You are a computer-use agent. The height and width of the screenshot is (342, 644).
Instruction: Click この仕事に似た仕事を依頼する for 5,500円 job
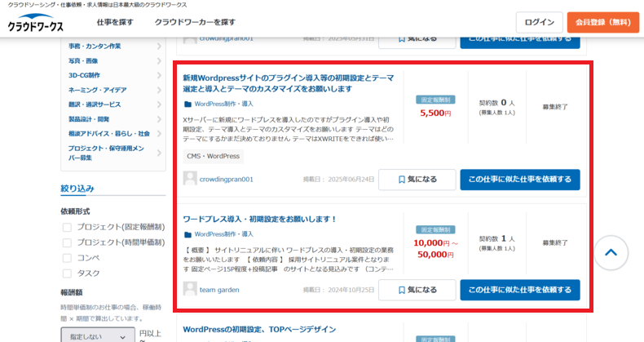point(520,180)
